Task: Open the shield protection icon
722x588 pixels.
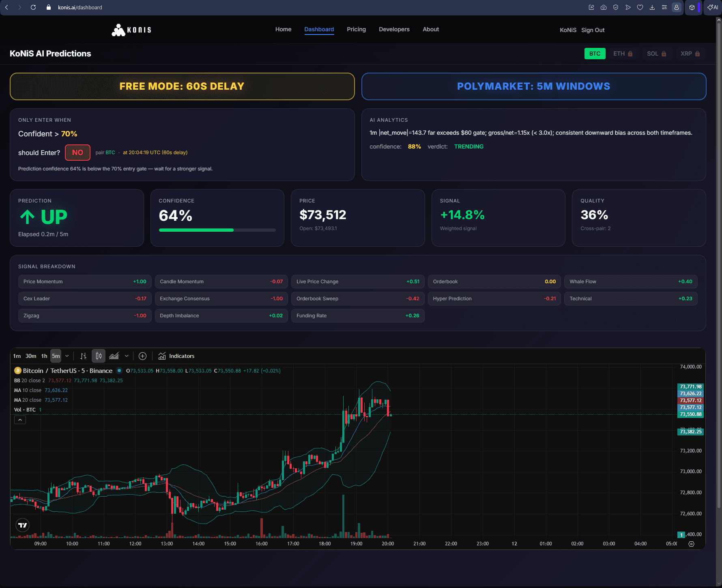Action: pyautogui.click(x=616, y=7)
